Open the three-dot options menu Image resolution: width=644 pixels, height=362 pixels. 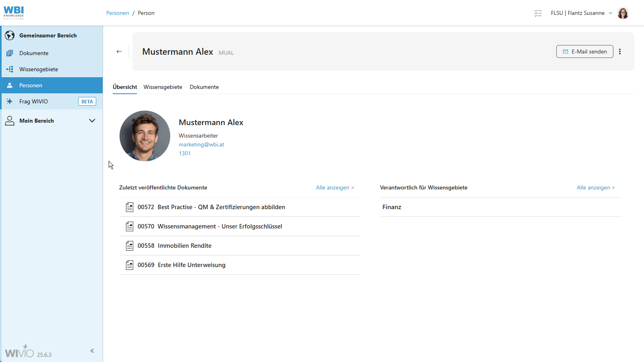pos(620,51)
